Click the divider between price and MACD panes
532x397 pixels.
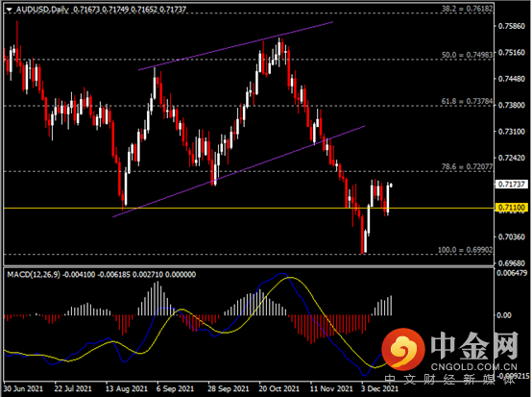coord(249,266)
